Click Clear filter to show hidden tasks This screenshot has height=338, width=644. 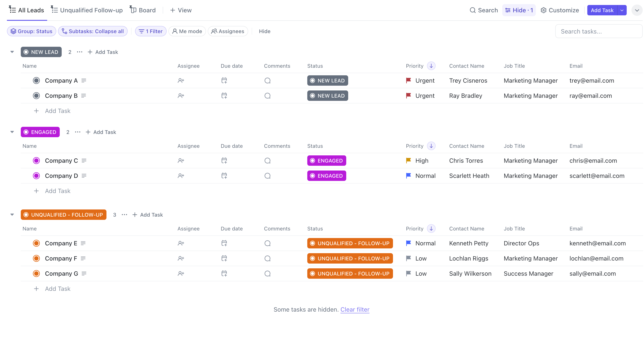pos(354,309)
